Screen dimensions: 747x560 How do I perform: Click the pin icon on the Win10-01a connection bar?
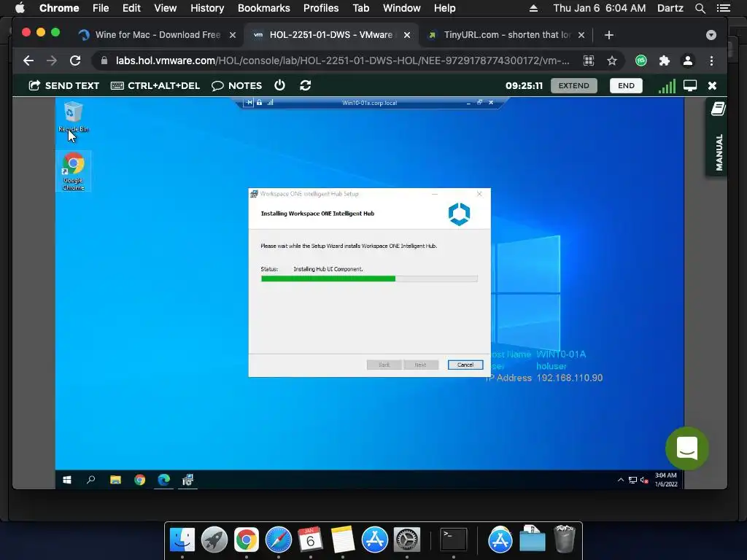[249, 102]
